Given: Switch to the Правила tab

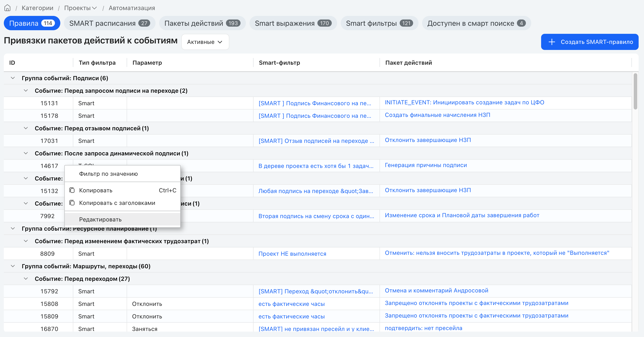Looking at the screenshot, I should (32, 23).
